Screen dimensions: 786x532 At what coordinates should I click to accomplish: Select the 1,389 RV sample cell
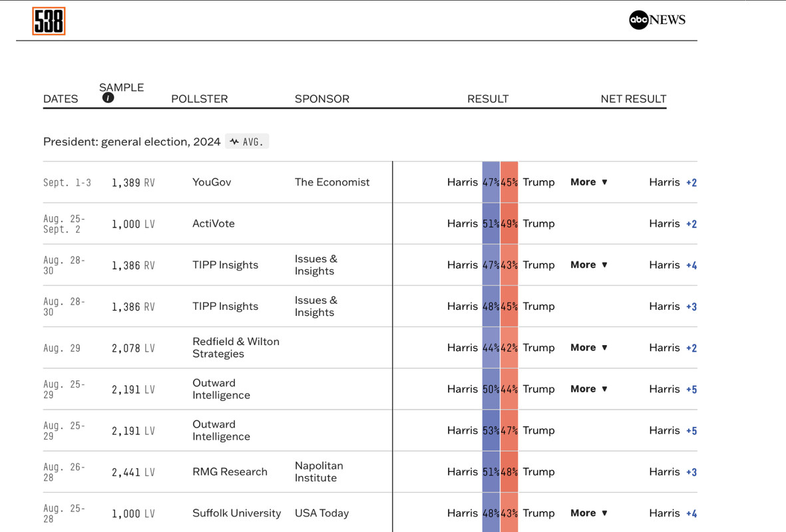133,183
